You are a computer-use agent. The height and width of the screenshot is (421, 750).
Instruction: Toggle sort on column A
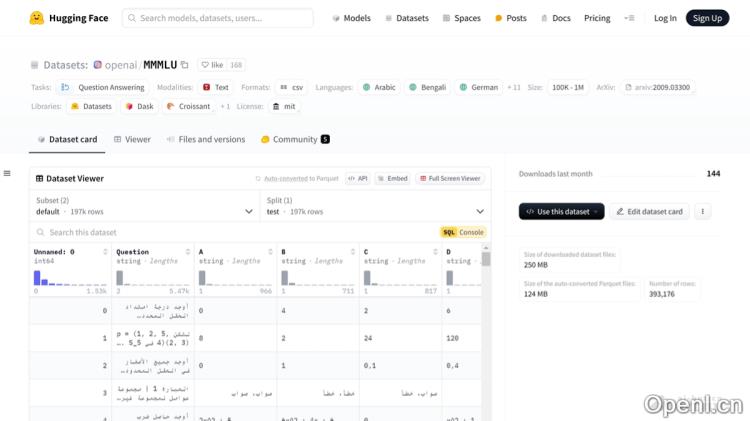coord(270,252)
